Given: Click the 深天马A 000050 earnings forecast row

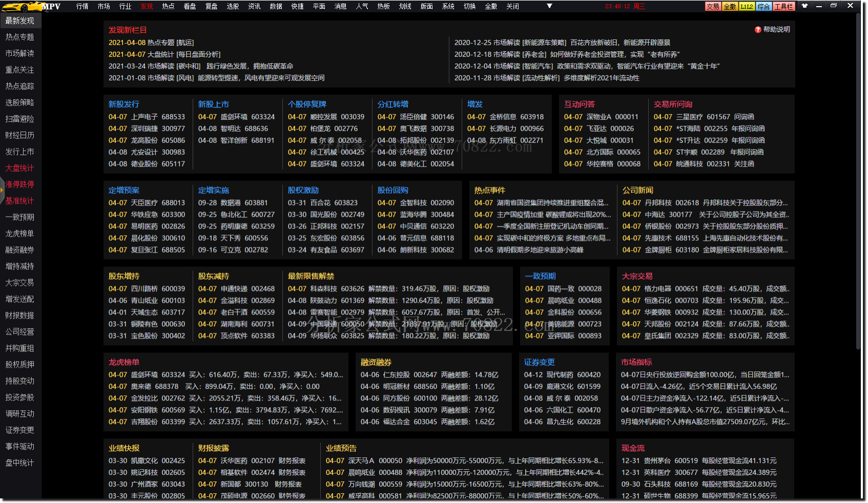Looking at the screenshot, I should click(x=465, y=460).
